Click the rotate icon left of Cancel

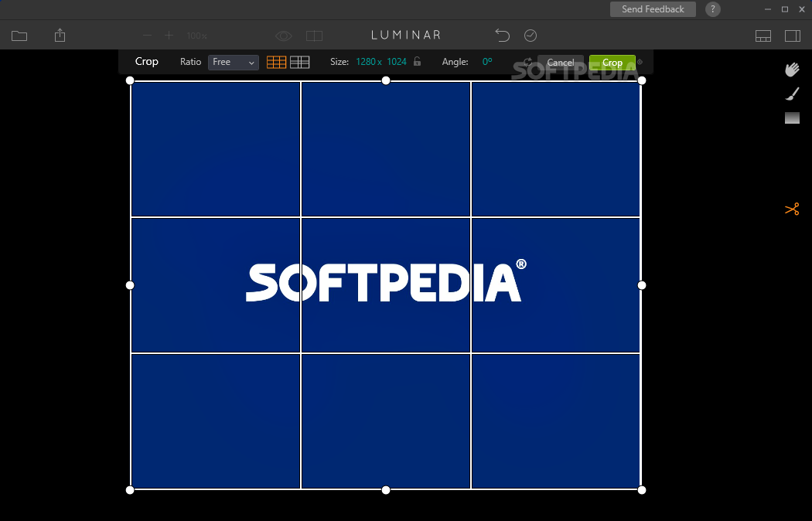click(x=527, y=62)
